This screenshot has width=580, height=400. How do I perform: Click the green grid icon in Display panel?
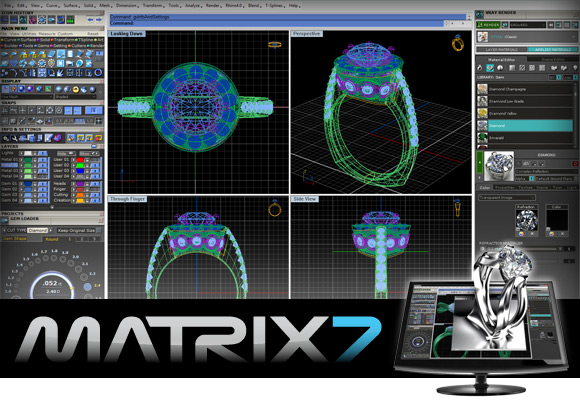(x=48, y=89)
